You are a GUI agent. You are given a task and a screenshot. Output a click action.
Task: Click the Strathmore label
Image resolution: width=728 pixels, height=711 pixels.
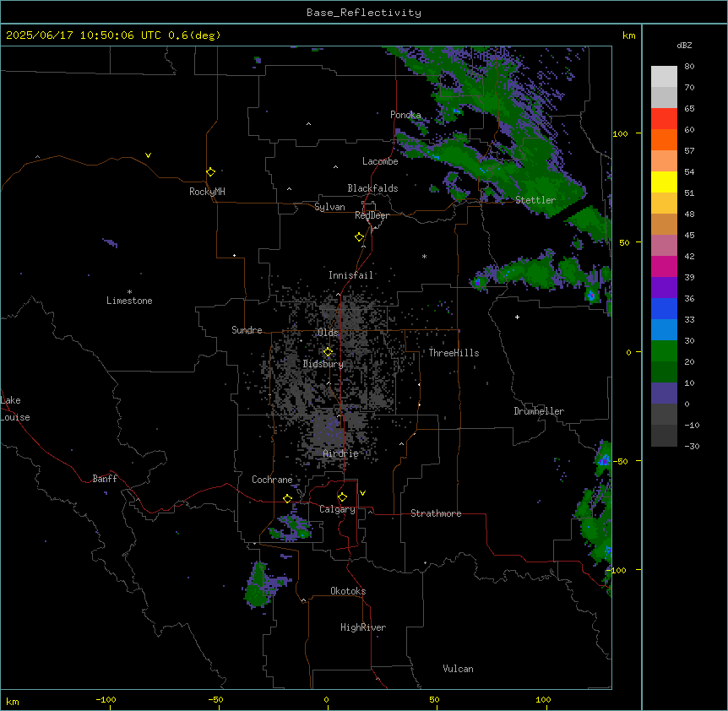pyautogui.click(x=436, y=513)
